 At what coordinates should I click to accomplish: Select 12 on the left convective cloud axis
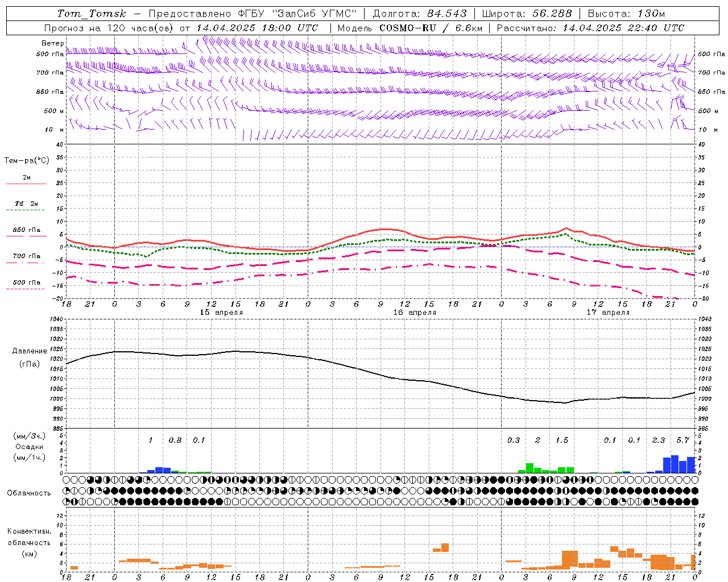(x=60, y=516)
